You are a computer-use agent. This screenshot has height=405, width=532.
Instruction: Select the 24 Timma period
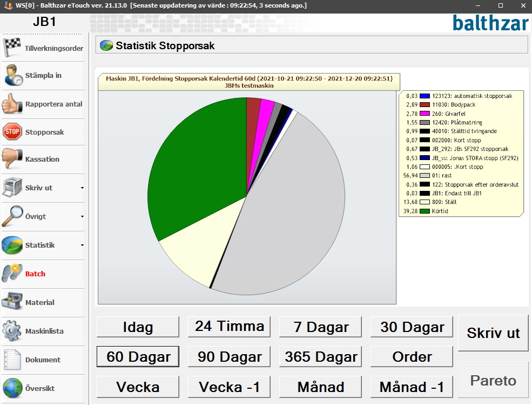tap(229, 327)
